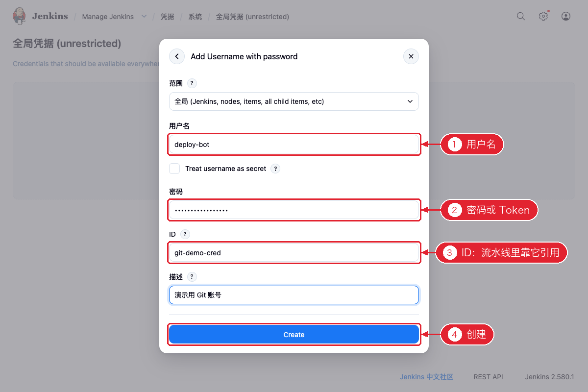Open Jenkins 中文社区 link
Screen dimensions: 588x392
pyautogui.click(x=426, y=377)
